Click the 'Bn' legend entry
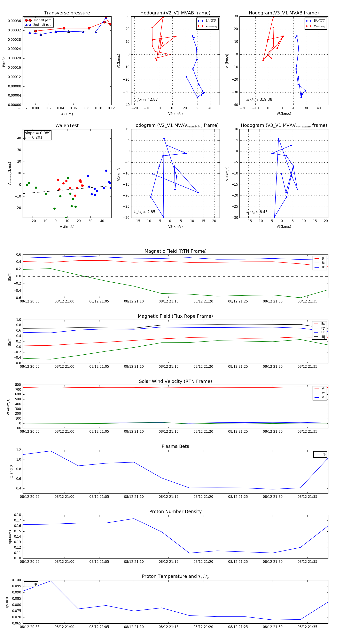351x644 pixels. point(320,267)
